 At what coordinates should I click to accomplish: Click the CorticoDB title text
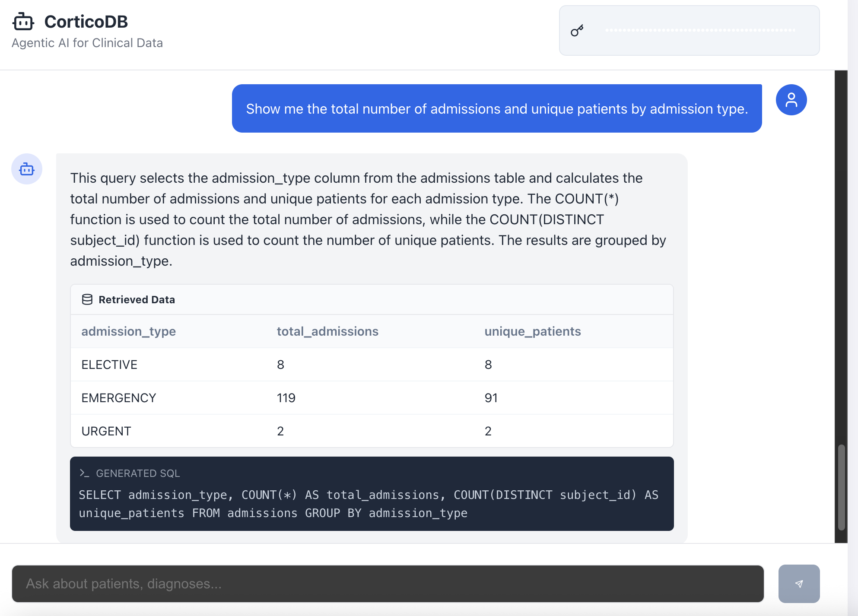(86, 22)
